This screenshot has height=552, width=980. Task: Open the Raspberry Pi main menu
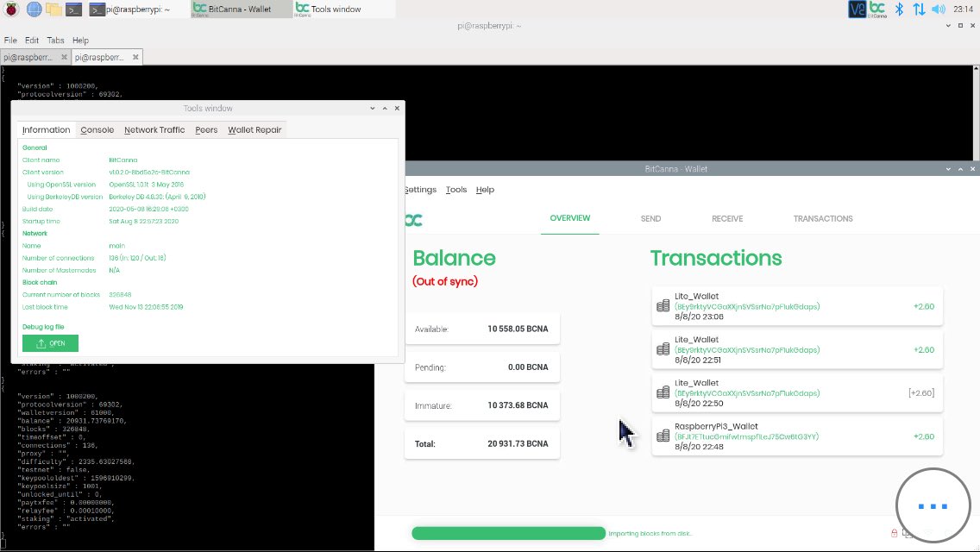(x=11, y=9)
